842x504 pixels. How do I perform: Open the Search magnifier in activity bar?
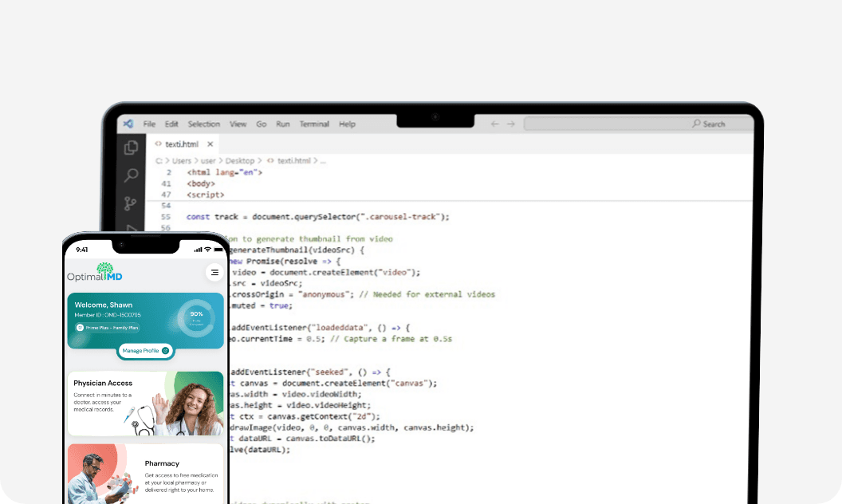pyautogui.click(x=131, y=175)
